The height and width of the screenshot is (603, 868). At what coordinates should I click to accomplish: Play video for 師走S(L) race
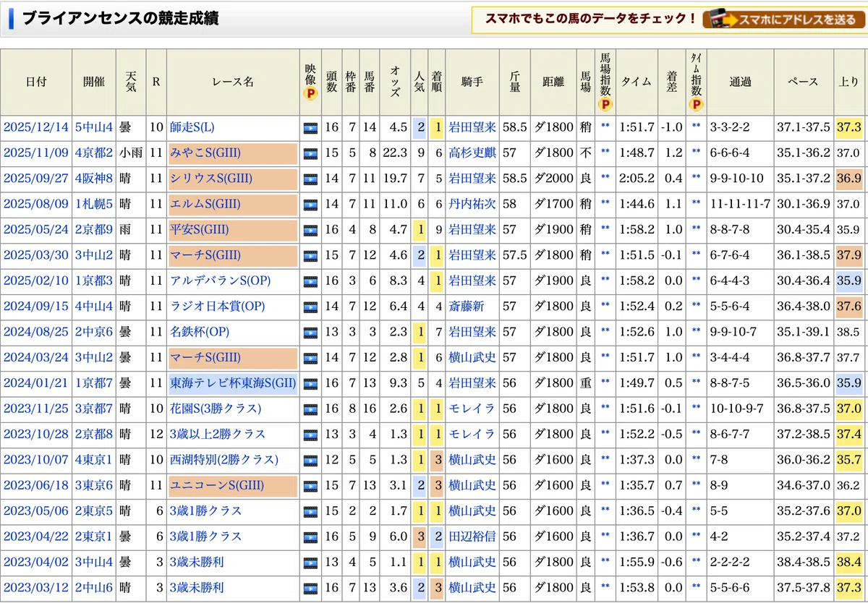click(x=310, y=128)
